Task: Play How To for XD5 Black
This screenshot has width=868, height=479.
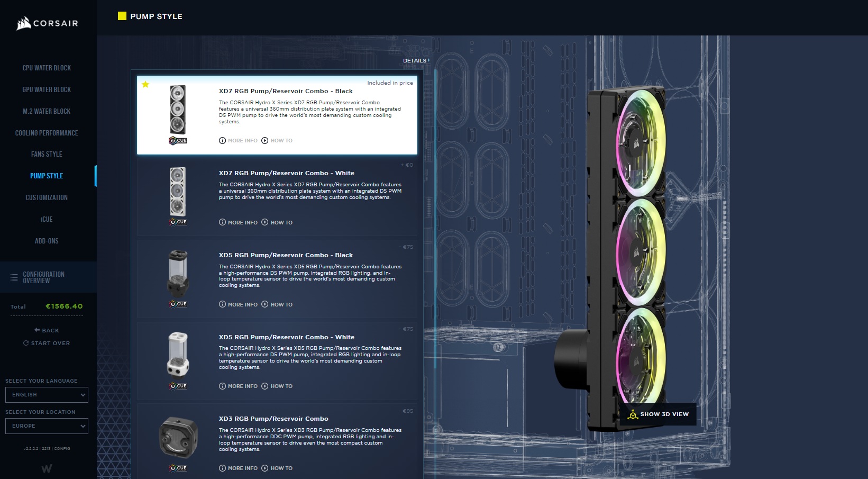Action: point(277,305)
